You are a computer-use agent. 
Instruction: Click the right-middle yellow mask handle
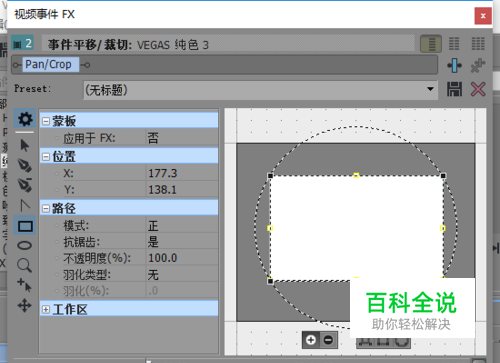coord(443,228)
